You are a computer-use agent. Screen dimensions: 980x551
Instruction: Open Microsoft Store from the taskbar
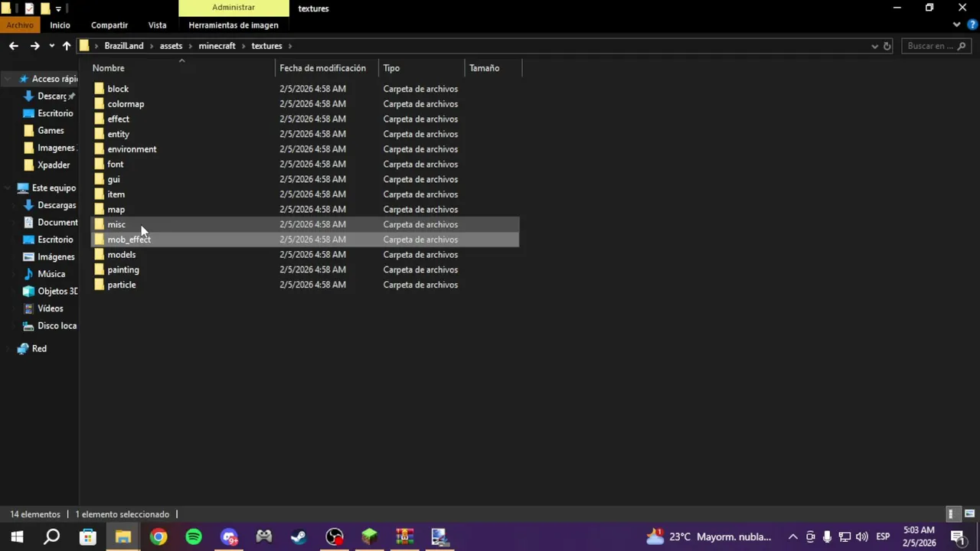click(88, 536)
